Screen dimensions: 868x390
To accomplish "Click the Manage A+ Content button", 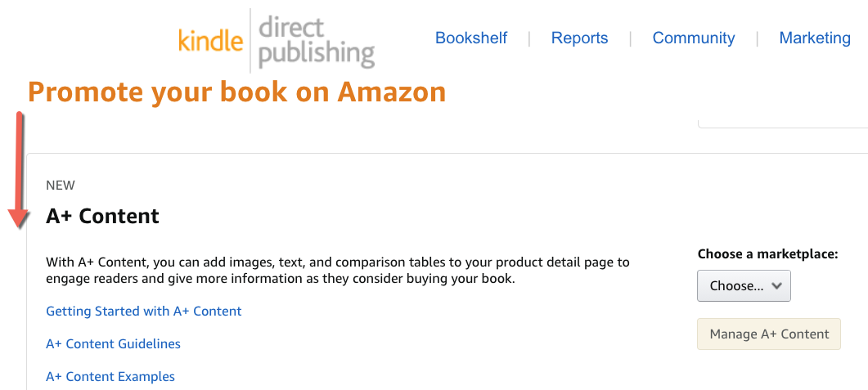I will pos(769,334).
